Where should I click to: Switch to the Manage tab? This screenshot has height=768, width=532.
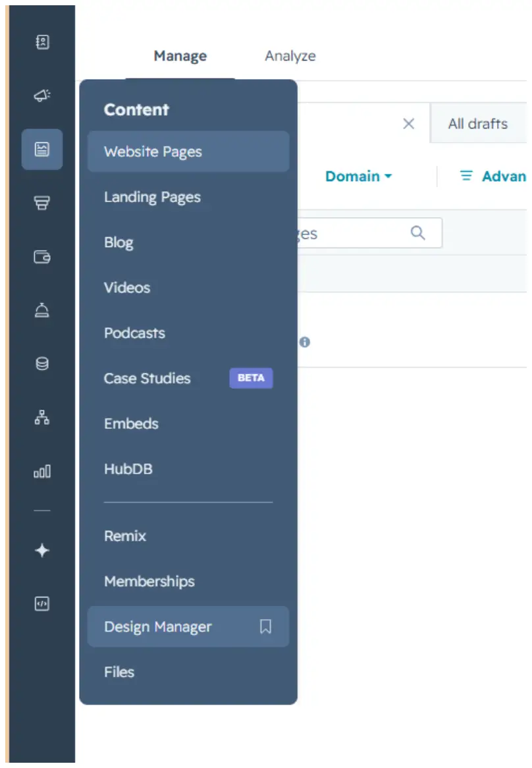[x=180, y=56]
